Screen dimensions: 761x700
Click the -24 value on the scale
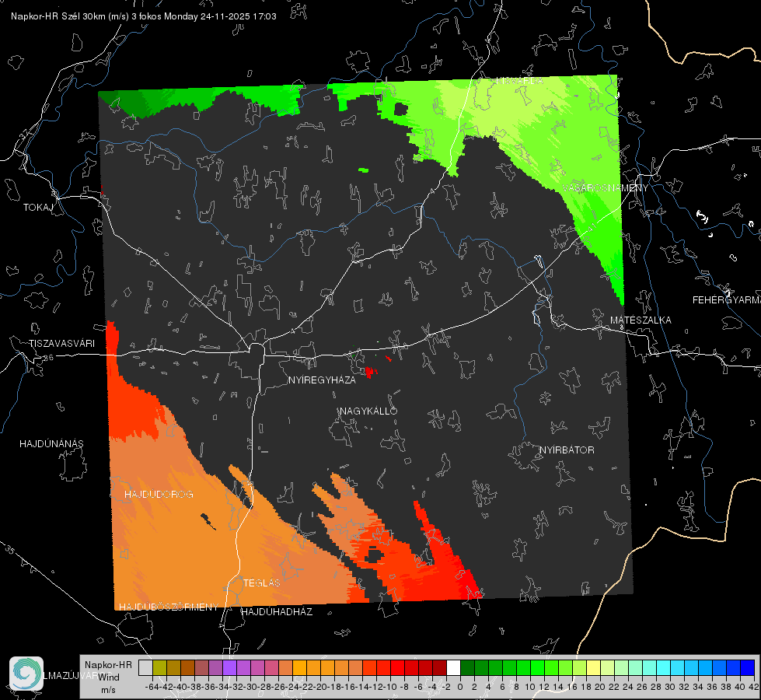click(292, 687)
